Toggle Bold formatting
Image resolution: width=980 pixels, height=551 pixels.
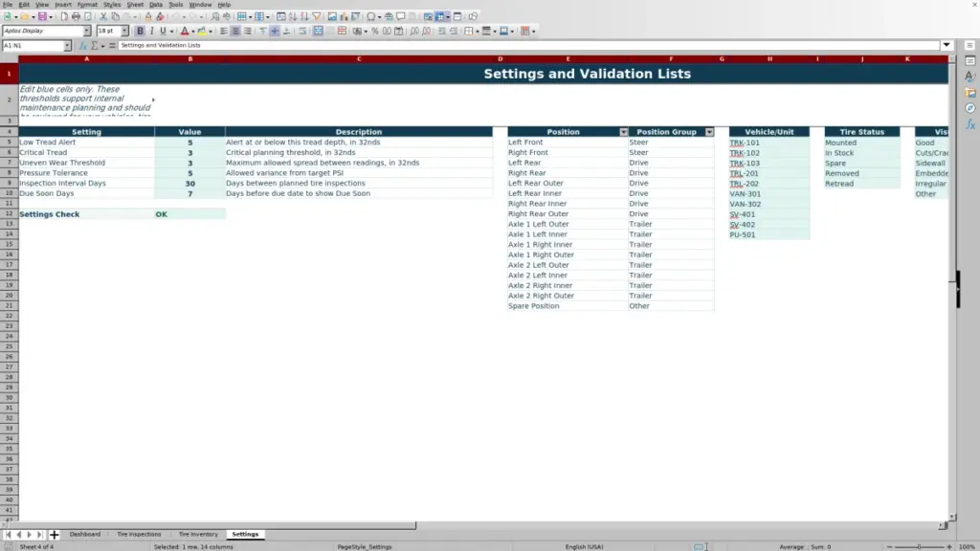[x=140, y=31]
